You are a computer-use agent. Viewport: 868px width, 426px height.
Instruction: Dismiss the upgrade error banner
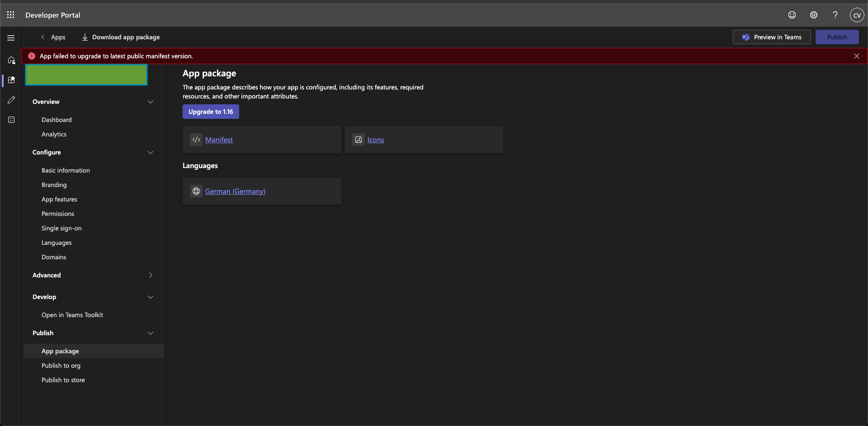click(x=857, y=56)
